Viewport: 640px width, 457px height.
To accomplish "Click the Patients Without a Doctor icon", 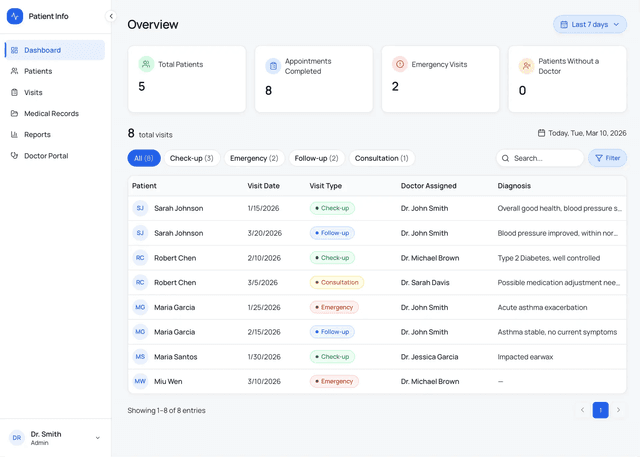I will tap(526, 66).
